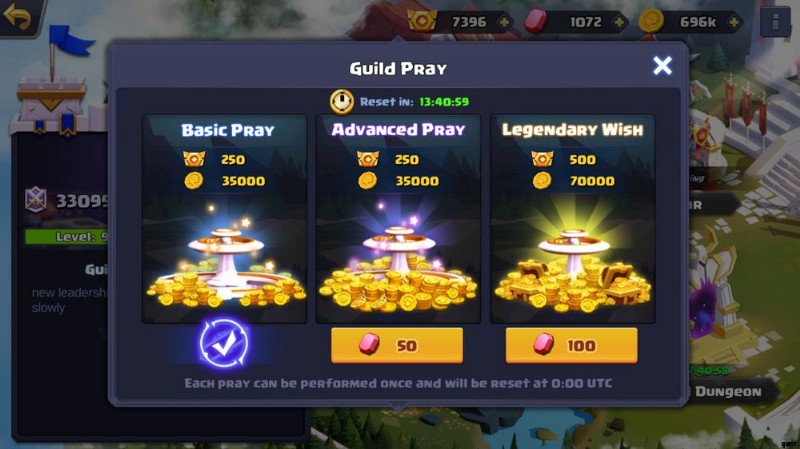Tap the gold coin icon showing 696k
The width and height of the screenshot is (800, 449).
click(x=652, y=21)
